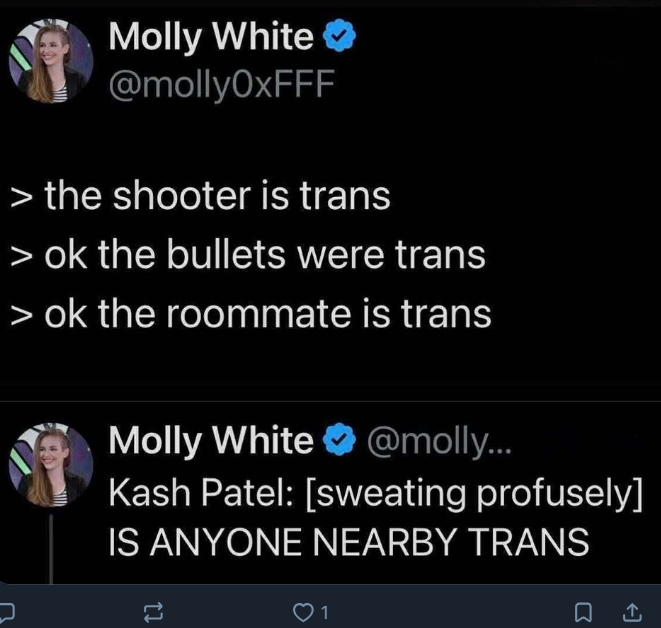This screenshot has width=661, height=628.
Task: Open the reply starting 'Kash Patel: [sweating profusely]'
Action: click(376, 493)
